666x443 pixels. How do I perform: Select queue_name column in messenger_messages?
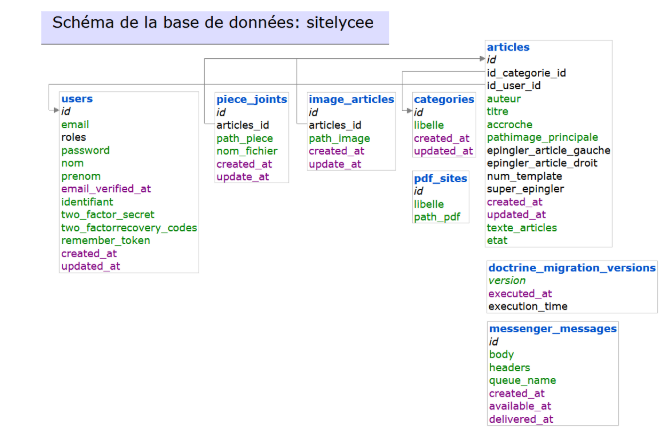pyautogui.click(x=522, y=381)
